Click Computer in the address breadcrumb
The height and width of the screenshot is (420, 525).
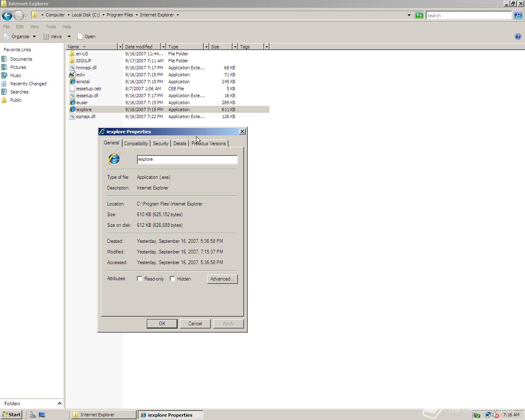(x=55, y=15)
